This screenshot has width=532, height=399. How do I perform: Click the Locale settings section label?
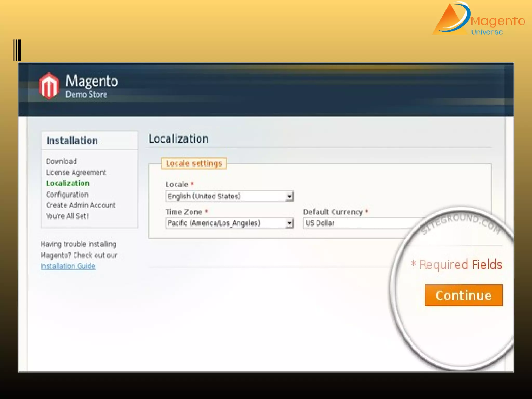point(194,164)
